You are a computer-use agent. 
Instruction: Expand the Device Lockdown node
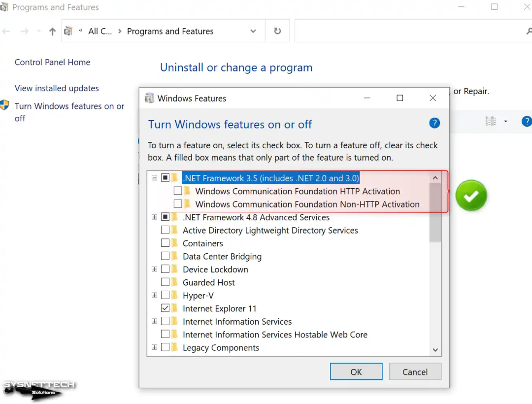click(x=154, y=269)
